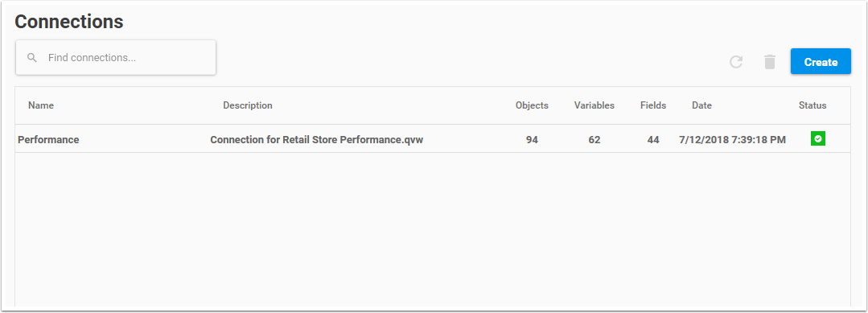Click the Retail Store Performance.qvw description
This screenshot has width=868, height=313.
click(317, 140)
